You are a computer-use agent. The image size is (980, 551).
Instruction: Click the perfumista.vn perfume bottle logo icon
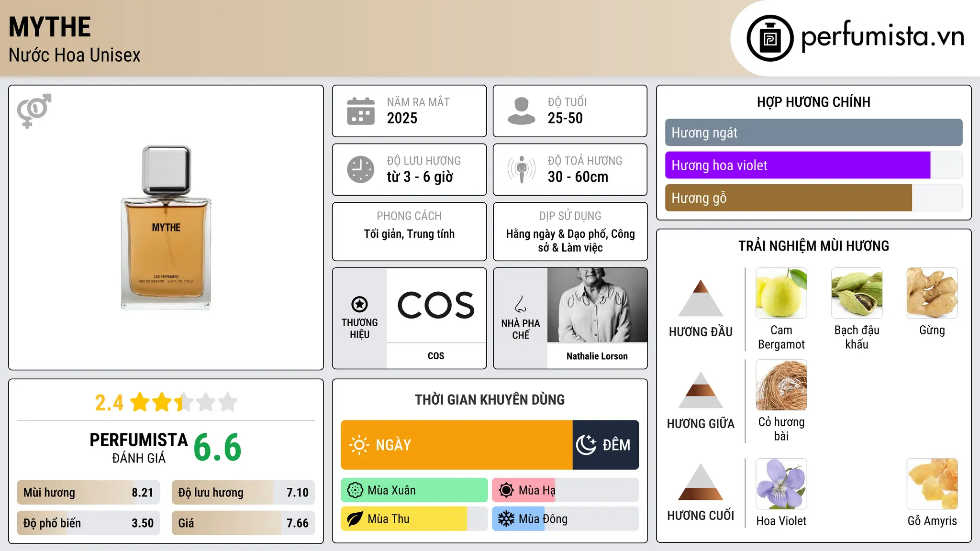(770, 38)
